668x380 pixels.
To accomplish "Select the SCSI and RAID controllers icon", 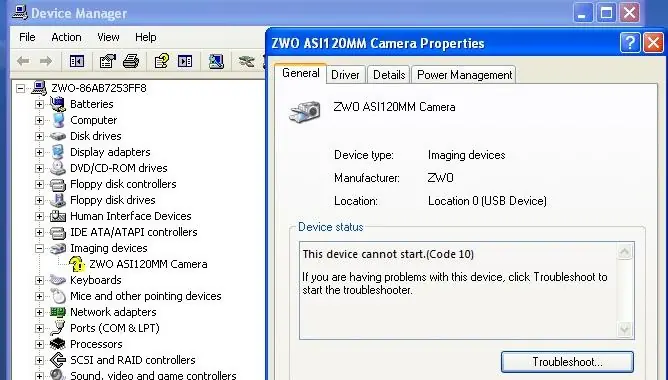I will [x=58, y=360].
